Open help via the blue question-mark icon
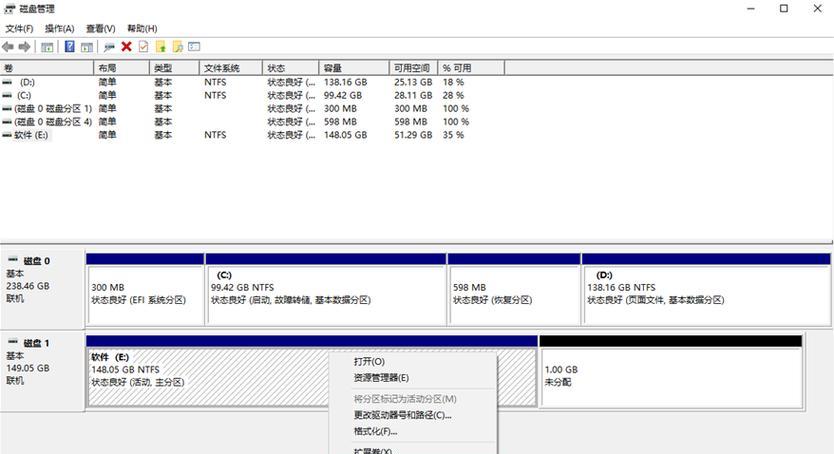 click(70, 47)
